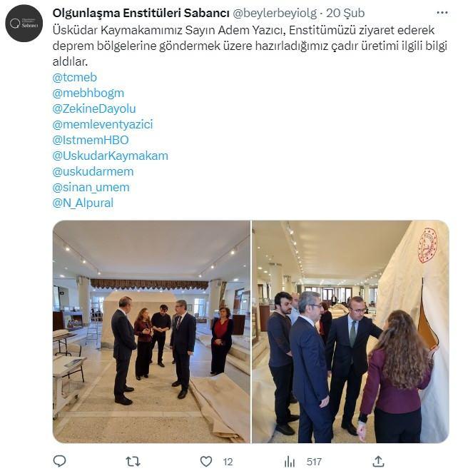
Task: Retweet this post using the retweet icon
Action: click(133, 462)
